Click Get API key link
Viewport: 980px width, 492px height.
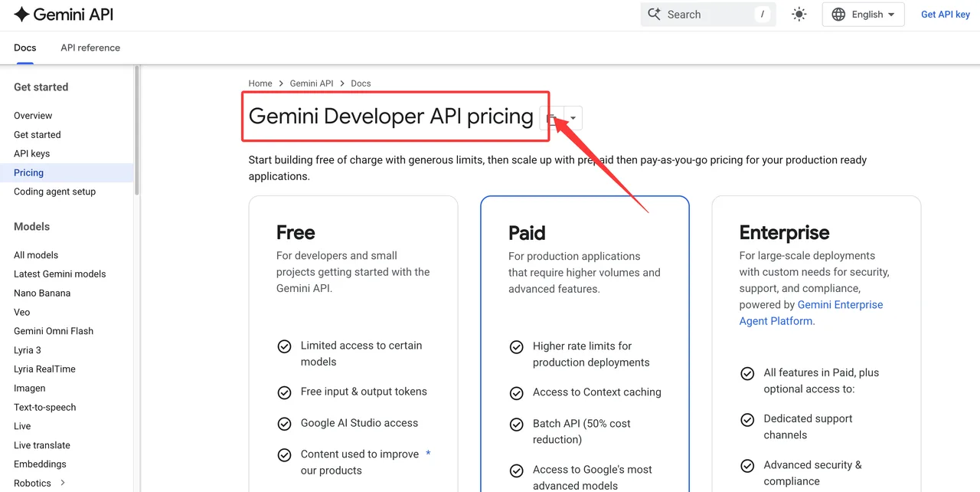click(x=946, y=14)
